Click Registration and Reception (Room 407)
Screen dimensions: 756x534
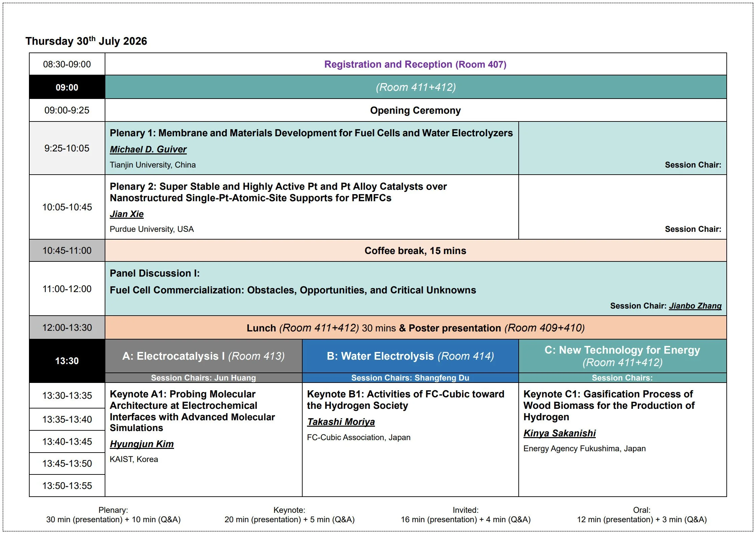(415, 64)
